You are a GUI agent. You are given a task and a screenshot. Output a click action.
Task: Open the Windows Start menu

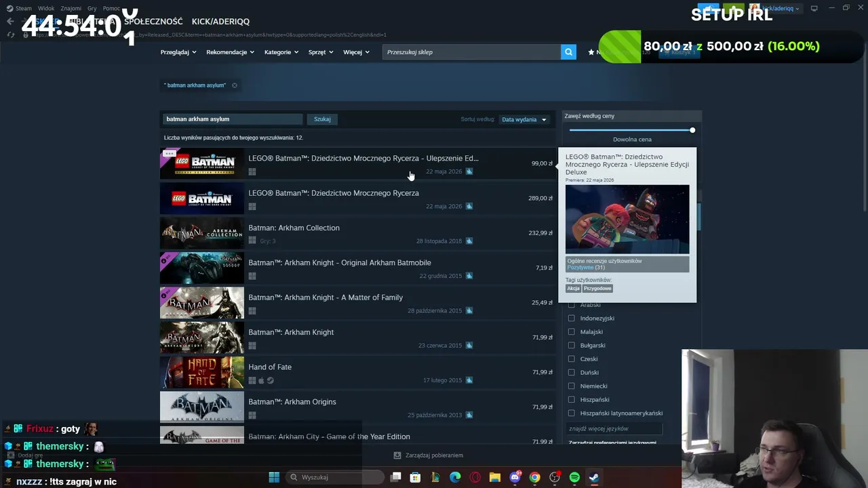coord(274,477)
